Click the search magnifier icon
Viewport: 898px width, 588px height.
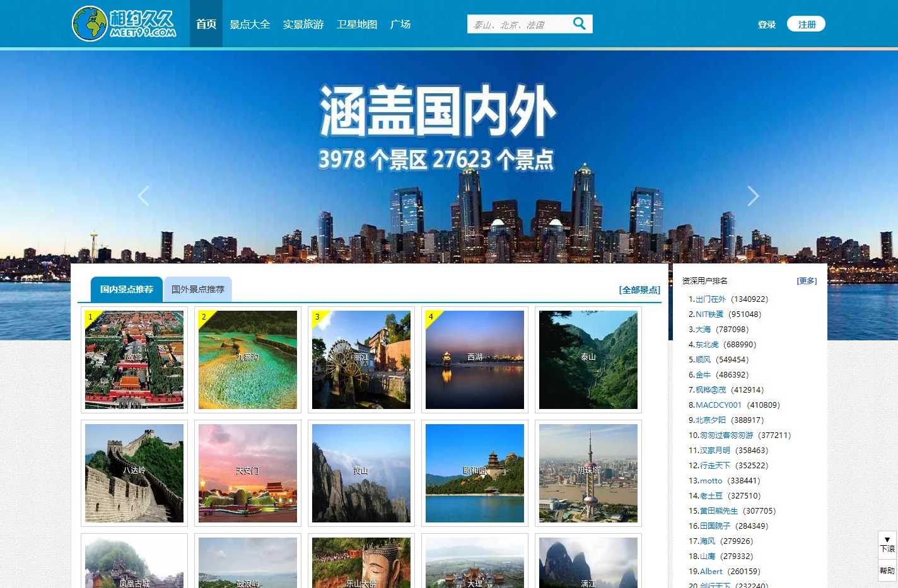[579, 24]
